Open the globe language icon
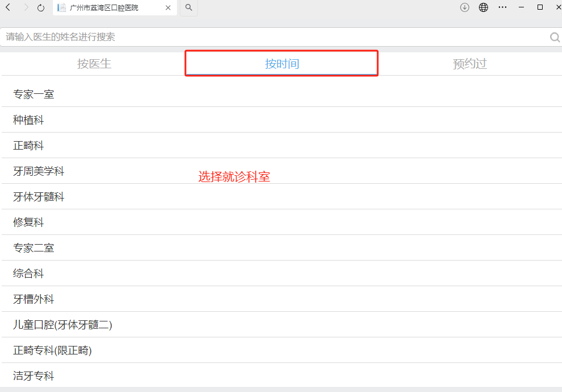The width and height of the screenshot is (562, 392). pyautogui.click(x=484, y=7)
